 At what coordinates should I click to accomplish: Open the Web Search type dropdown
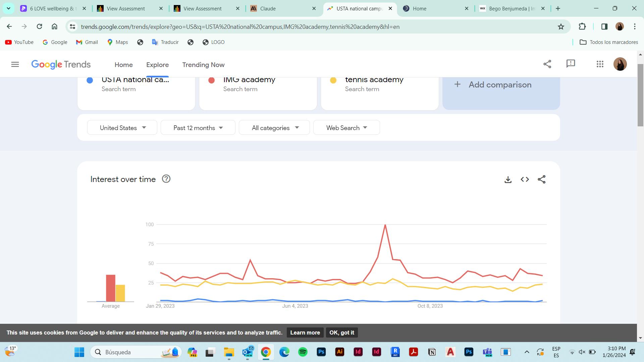pyautogui.click(x=346, y=128)
